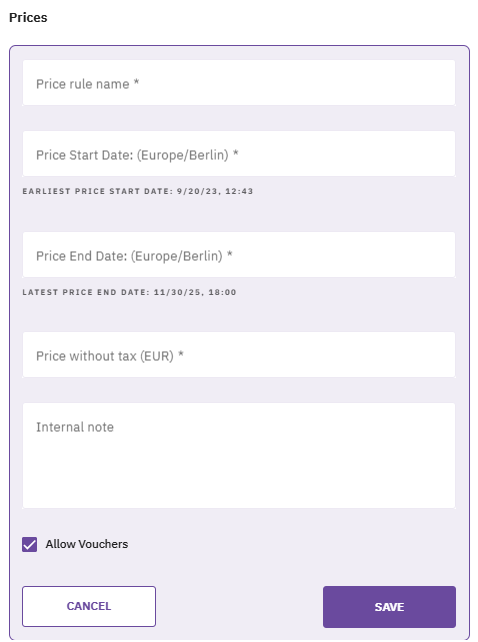The width and height of the screenshot is (478, 642).
Task: Cancel the price rule form
Action: (x=89, y=606)
